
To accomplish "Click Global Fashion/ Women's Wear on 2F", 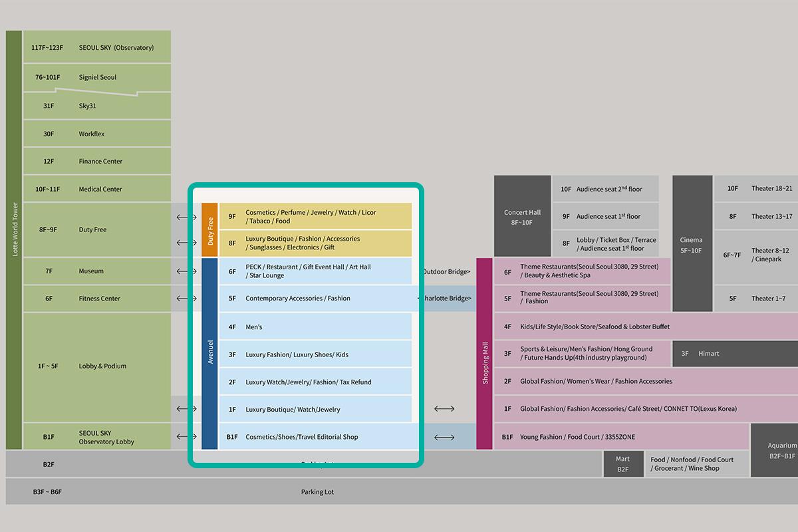I will (x=596, y=382).
